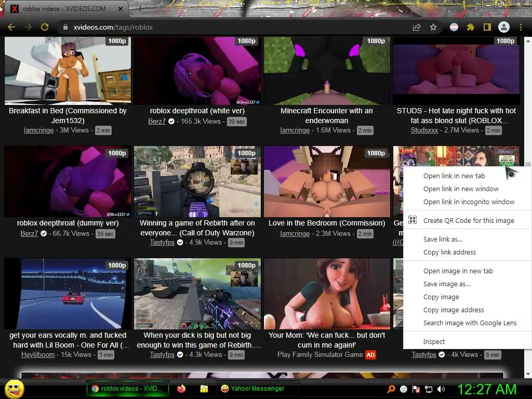Click the orange magnifier tray icon

pos(391,389)
